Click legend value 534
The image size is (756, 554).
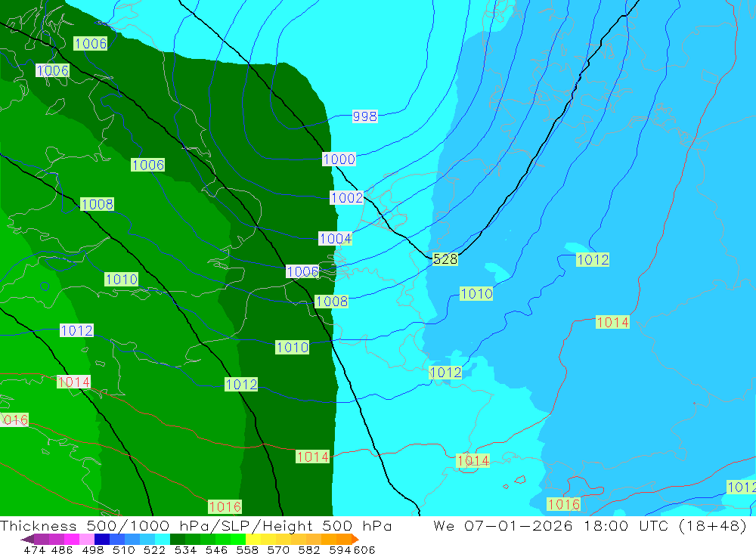pos(185,550)
